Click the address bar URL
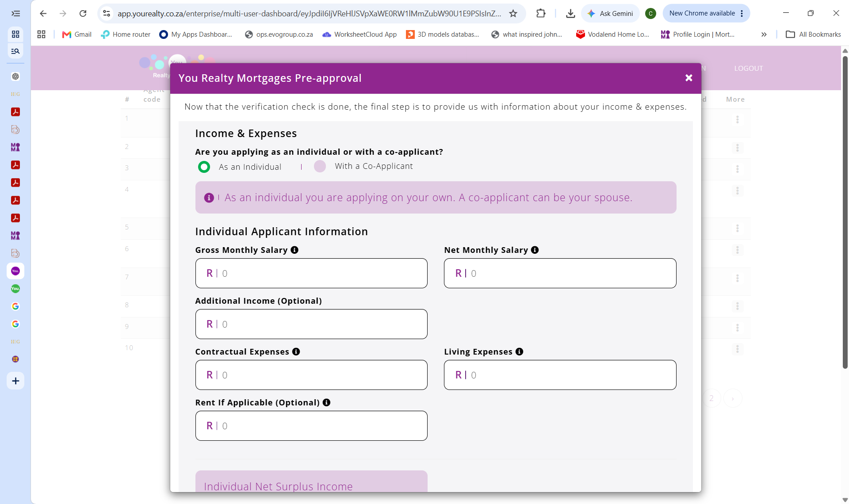This screenshot has width=849, height=504. click(309, 14)
